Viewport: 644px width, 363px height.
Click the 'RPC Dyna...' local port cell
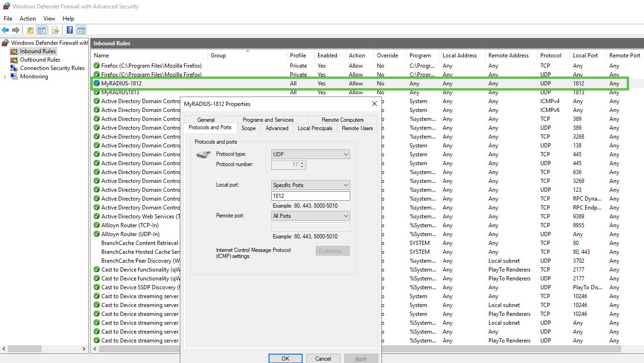pyautogui.click(x=588, y=199)
